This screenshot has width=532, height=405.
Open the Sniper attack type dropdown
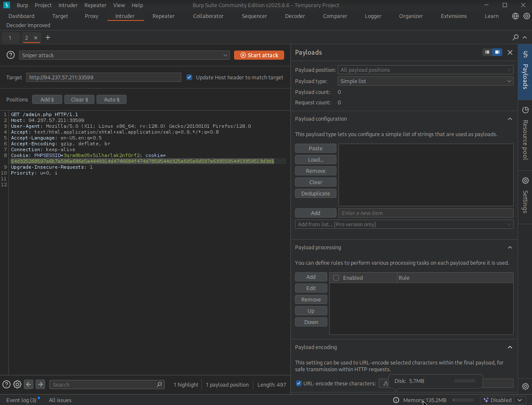[x=124, y=55]
